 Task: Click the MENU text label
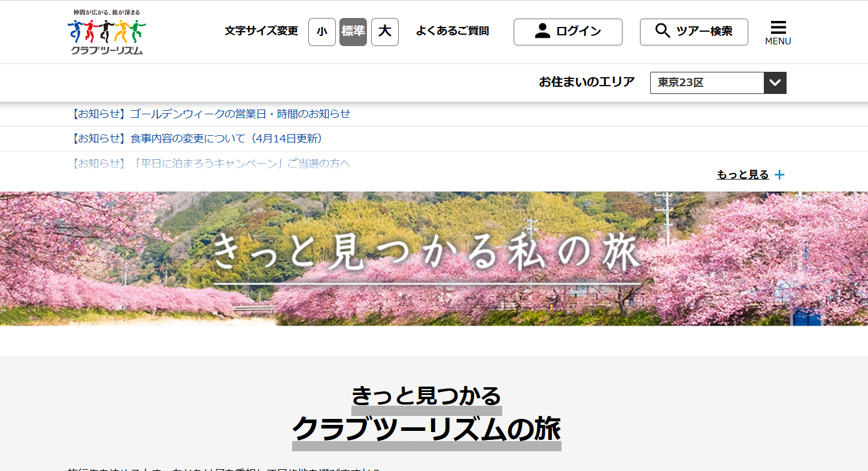point(778,41)
